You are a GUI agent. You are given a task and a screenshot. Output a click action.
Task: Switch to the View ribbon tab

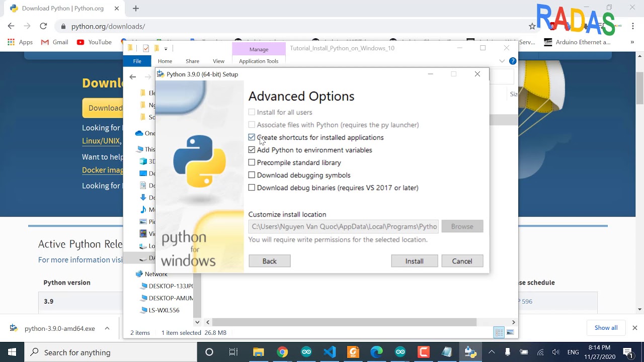(x=218, y=61)
